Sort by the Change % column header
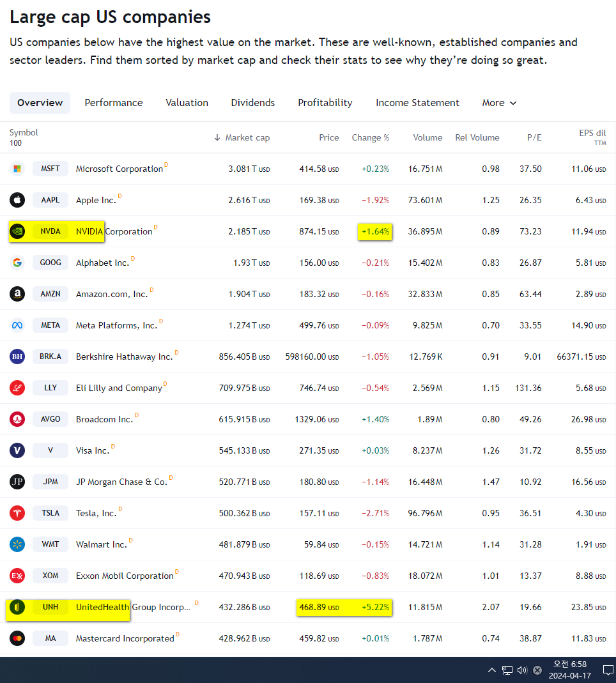Image resolution: width=616 pixels, height=683 pixels. (x=370, y=137)
